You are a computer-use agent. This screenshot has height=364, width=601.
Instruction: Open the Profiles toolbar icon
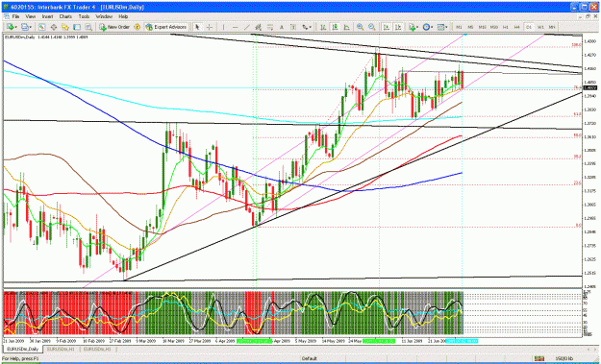tap(25, 27)
